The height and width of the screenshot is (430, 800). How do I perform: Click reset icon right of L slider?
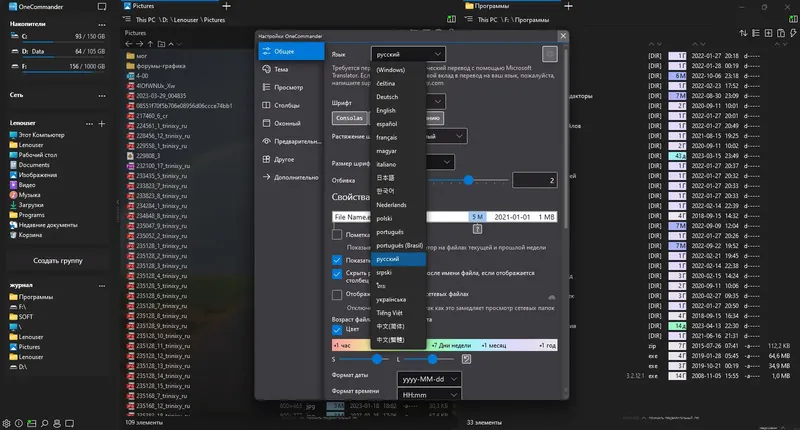click(x=466, y=359)
